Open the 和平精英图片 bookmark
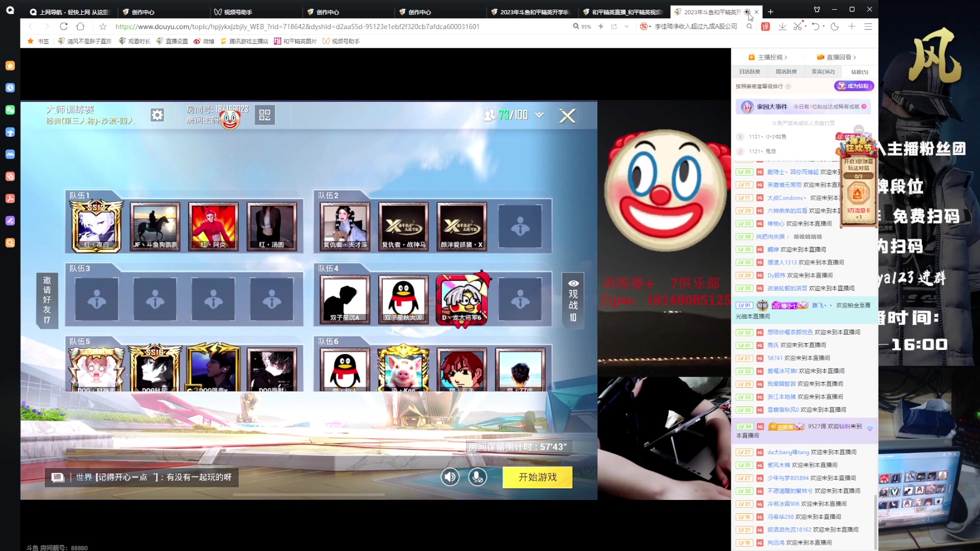This screenshot has width=980, height=551. click(296, 41)
